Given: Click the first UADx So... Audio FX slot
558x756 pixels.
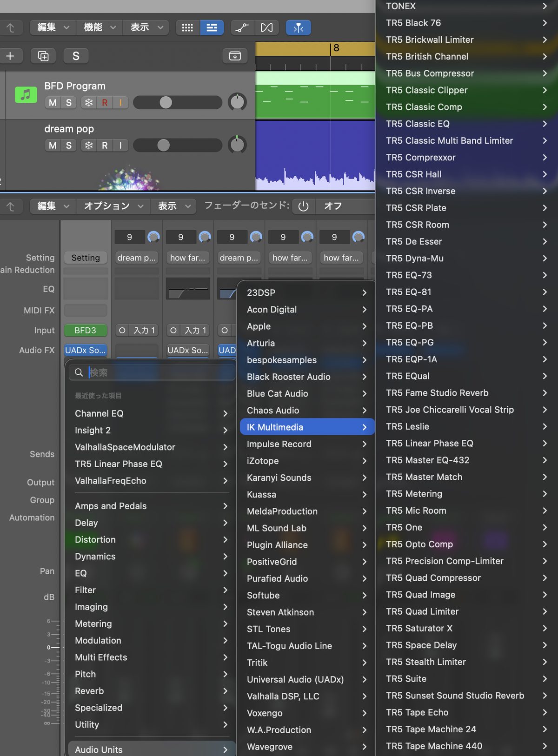Looking at the screenshot, I should (x=86, y=351).
